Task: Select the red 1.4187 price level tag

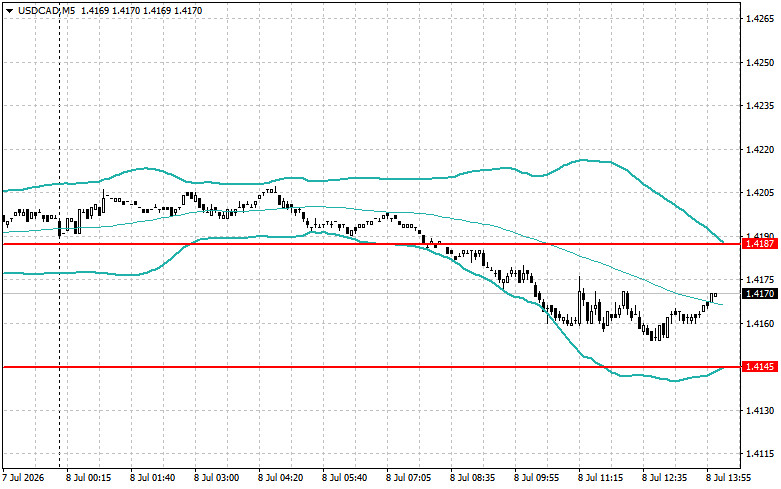Action: 760,244
